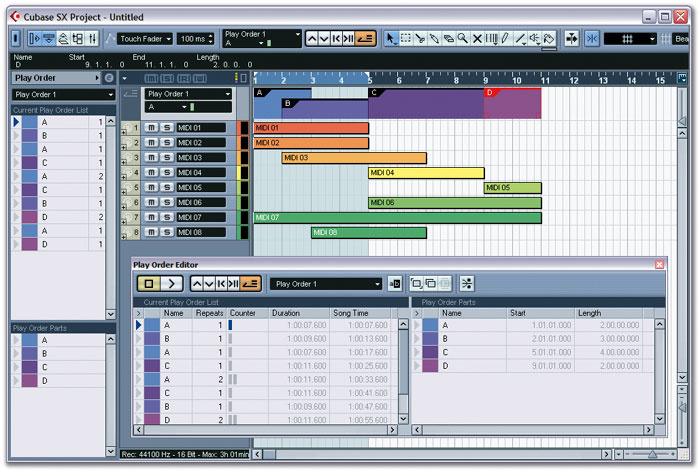This screenshot has height=472, width=700.
Task: Open Play Order 1 dropdown in Play Order Editor
Action: [326, 284]
